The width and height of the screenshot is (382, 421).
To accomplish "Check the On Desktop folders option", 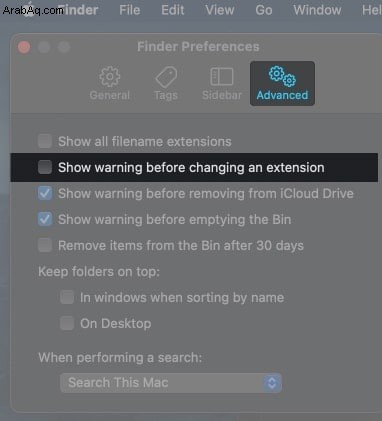I will tap(67, 323).
